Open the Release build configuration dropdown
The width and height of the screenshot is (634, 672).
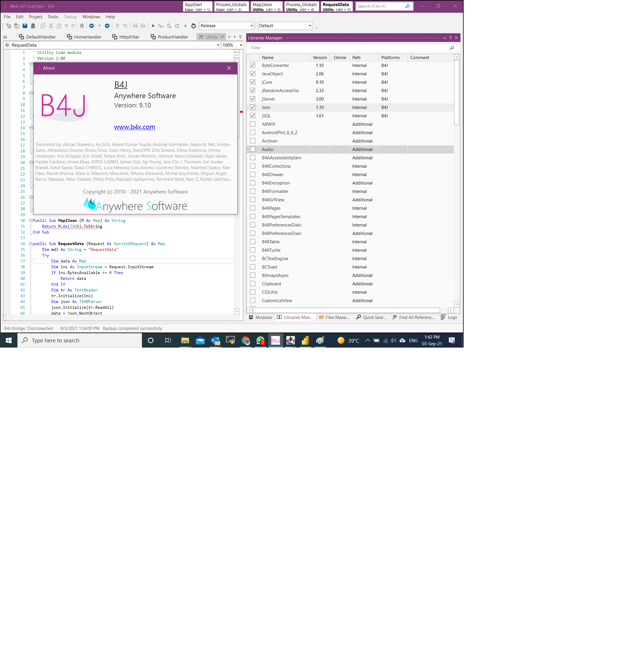pyautogui.click(x=251, y=26)
